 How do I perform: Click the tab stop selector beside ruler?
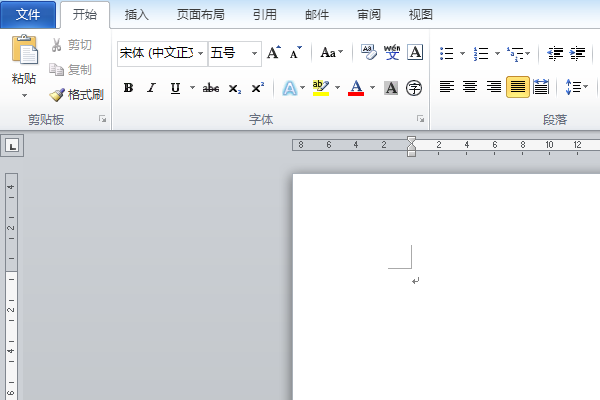13,146
